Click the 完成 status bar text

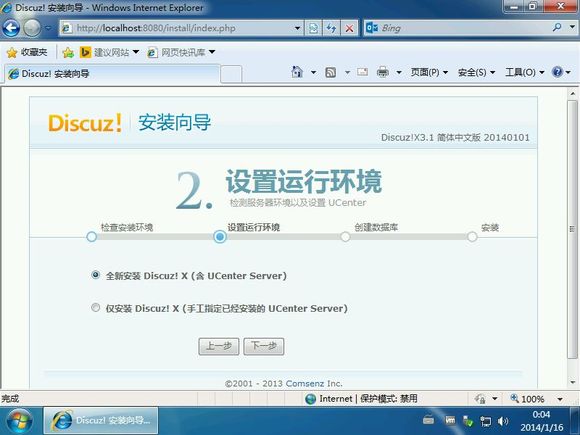(10, 399)
